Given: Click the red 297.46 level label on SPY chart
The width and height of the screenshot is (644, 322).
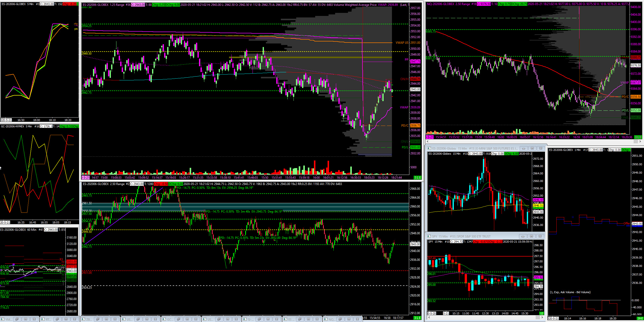Looking at the screenshot, I should point(432,258).
